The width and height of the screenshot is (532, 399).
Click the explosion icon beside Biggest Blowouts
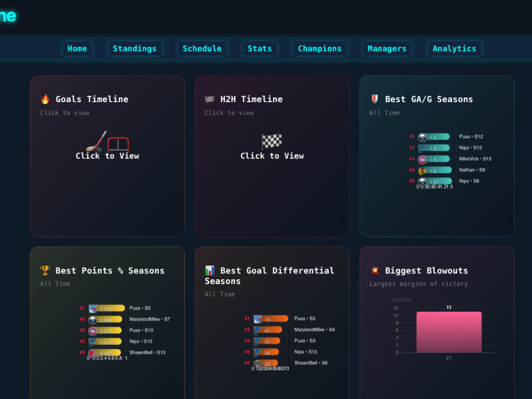click(374, 270)
